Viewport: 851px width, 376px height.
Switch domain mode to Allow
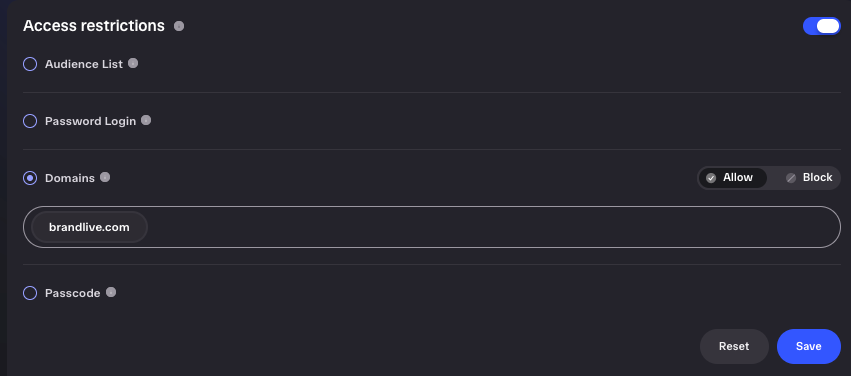click(x=732, y=178)
